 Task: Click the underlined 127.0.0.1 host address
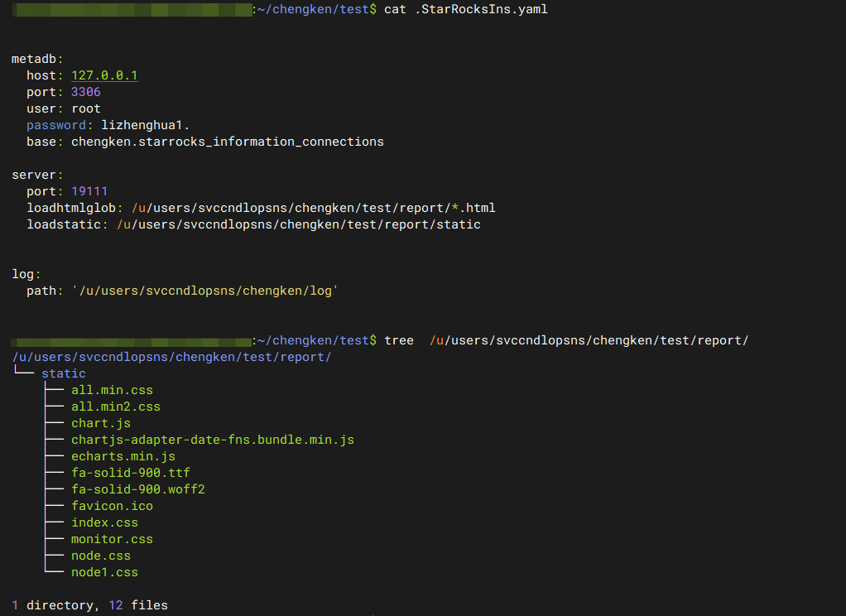tap(104, 75)
